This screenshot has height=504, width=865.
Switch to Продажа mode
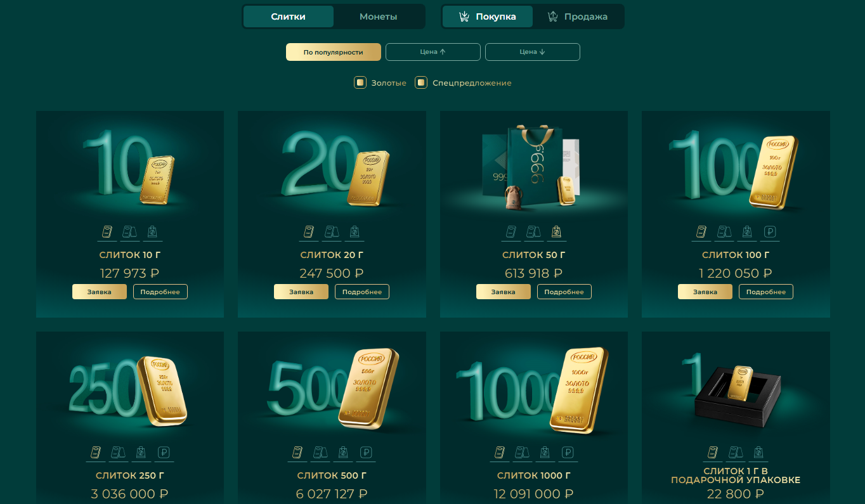click(x=578, y=16)
